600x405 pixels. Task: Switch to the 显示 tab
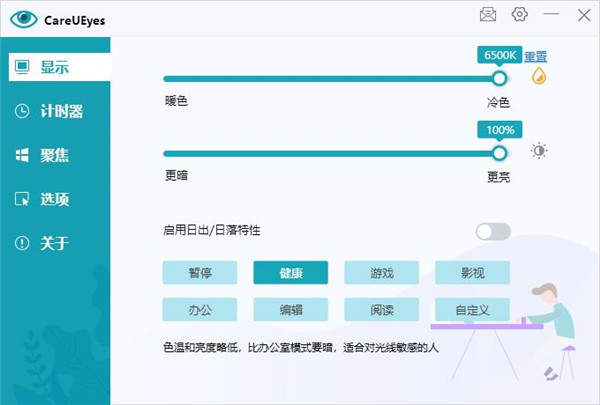[54, 68]
